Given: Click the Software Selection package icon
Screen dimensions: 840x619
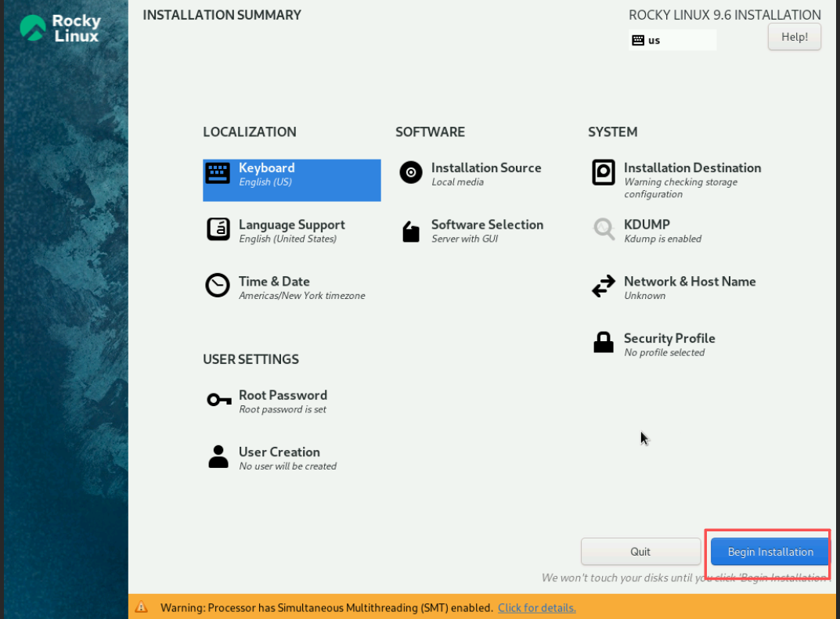Looking at the screenshot, I should click(x=411, y=231).
